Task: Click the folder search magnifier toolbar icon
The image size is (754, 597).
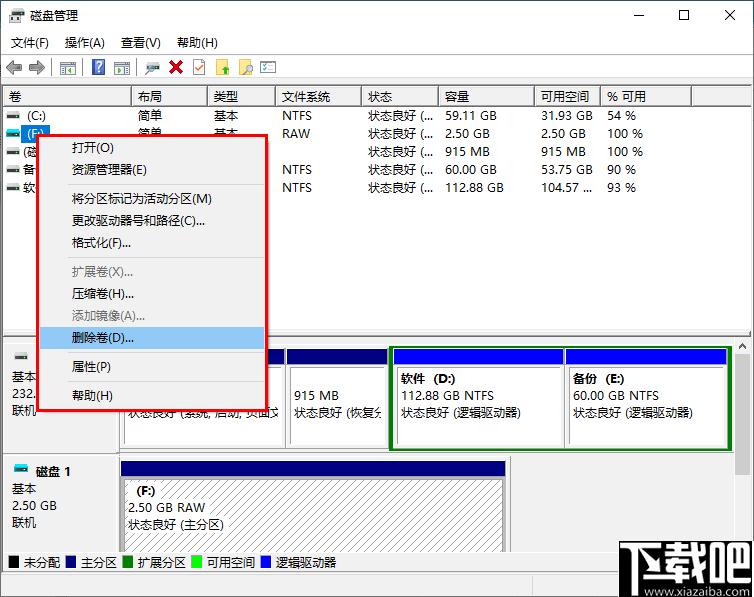Action: coord(246,67)
